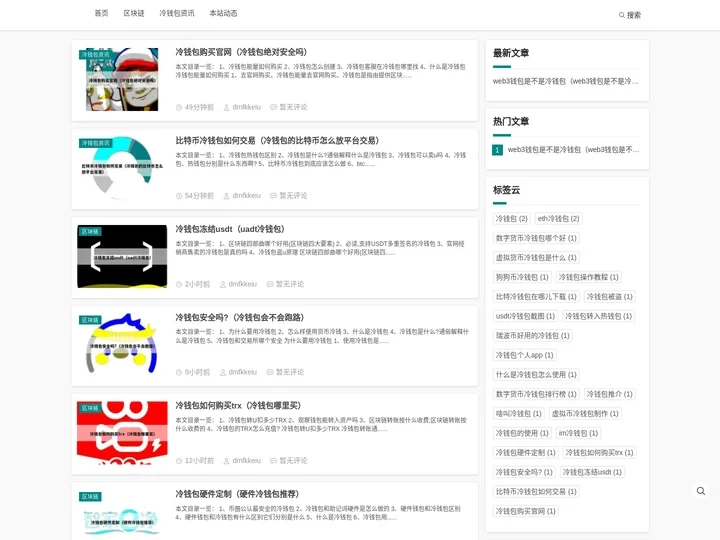Screen dimensions: 720x540
Task: Click clock icon beside 2小时前
Action: click(x=179, y=284)
